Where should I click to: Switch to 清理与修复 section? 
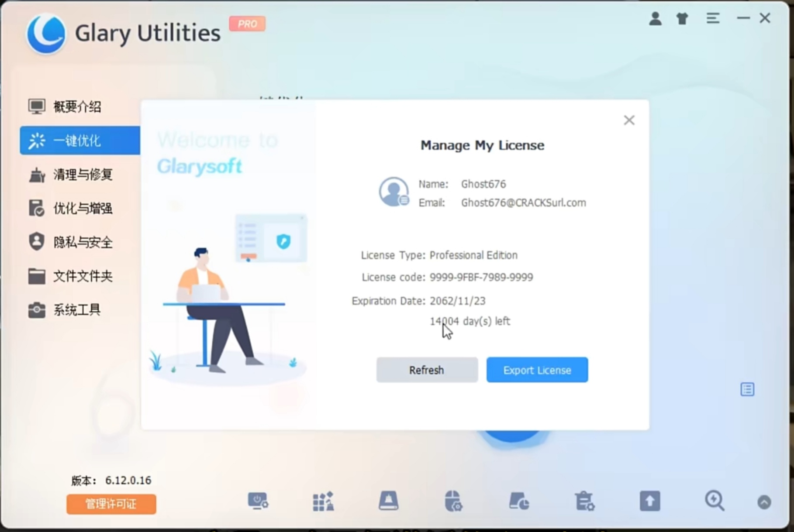click(83, 175)
